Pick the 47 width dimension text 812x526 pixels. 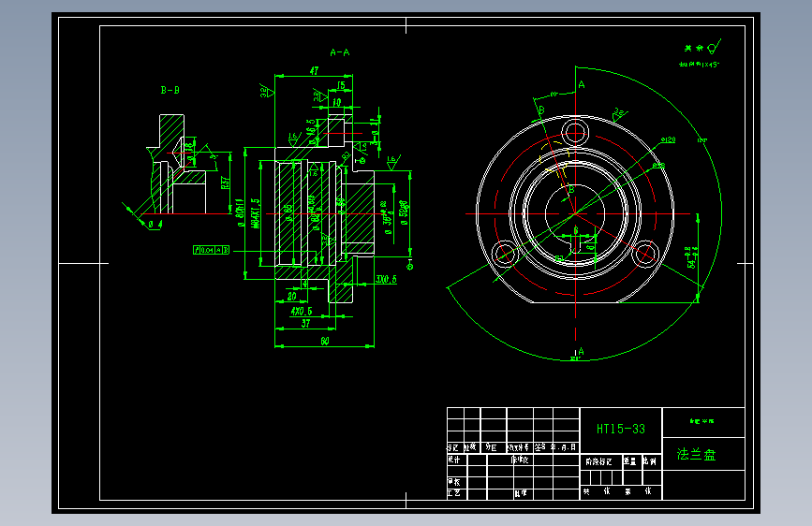pos(315,70)
